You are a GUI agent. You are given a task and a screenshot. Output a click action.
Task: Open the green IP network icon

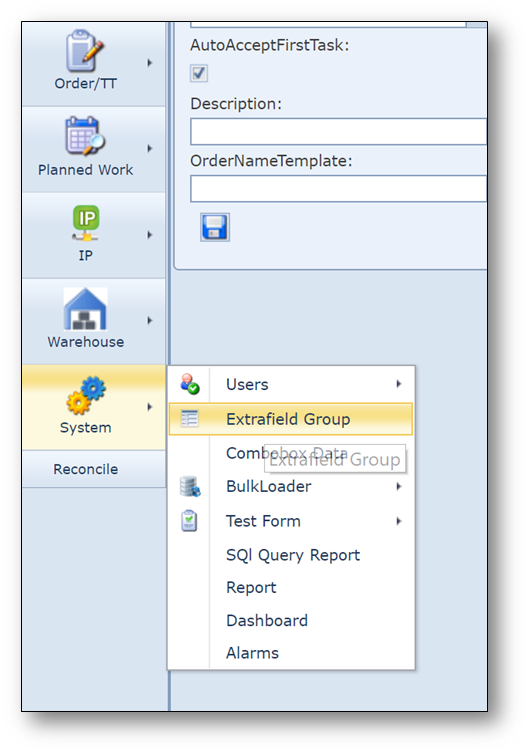click(86, 223)
